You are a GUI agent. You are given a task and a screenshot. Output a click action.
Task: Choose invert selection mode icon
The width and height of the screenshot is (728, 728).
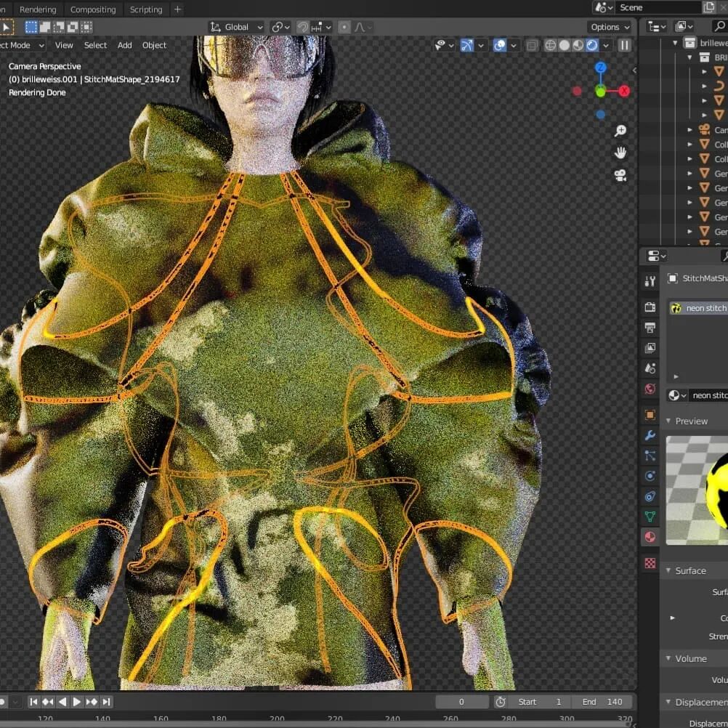[73, 28]
